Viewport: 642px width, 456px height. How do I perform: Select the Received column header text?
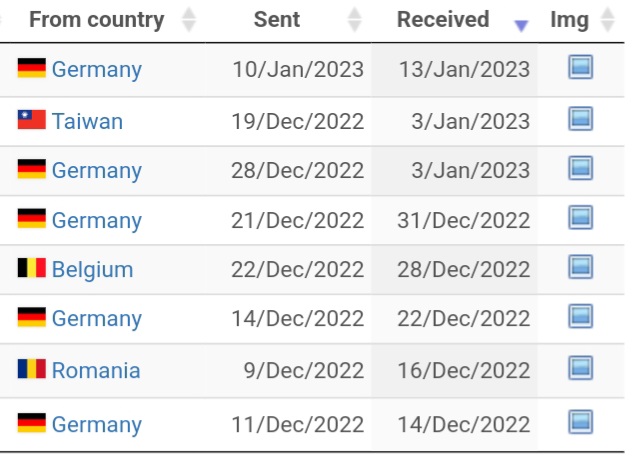coord(443,19)
